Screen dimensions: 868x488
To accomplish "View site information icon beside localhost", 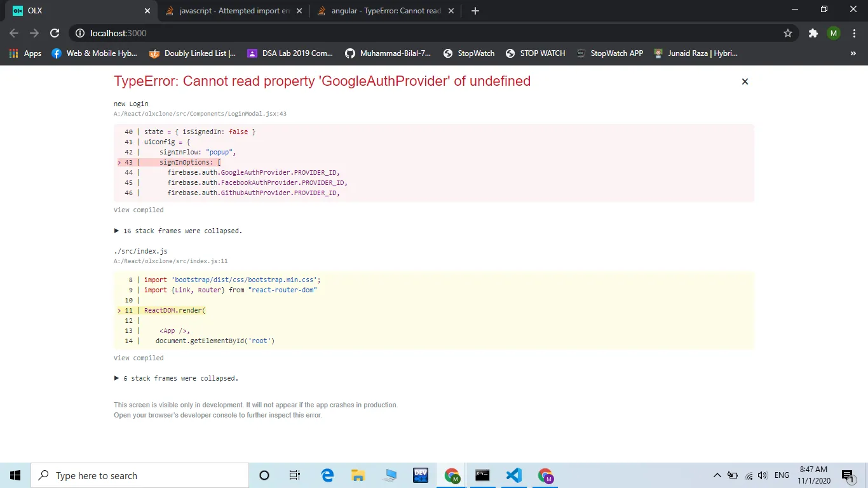I will coord(79,33).
